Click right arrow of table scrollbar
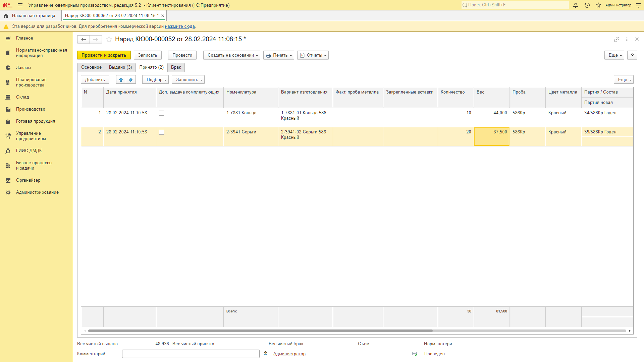 coord(630,331)
